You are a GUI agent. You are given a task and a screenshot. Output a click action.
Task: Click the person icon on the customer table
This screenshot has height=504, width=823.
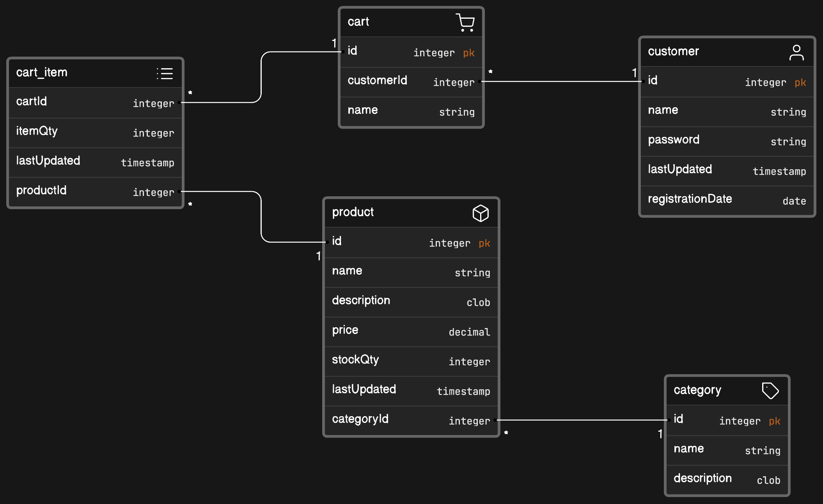[x=796, y=52]
